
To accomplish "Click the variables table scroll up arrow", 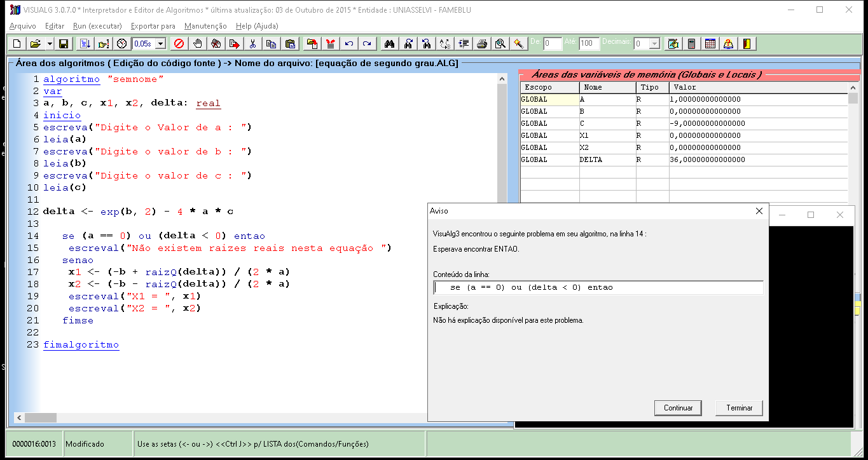I will (x=853, y=87).
